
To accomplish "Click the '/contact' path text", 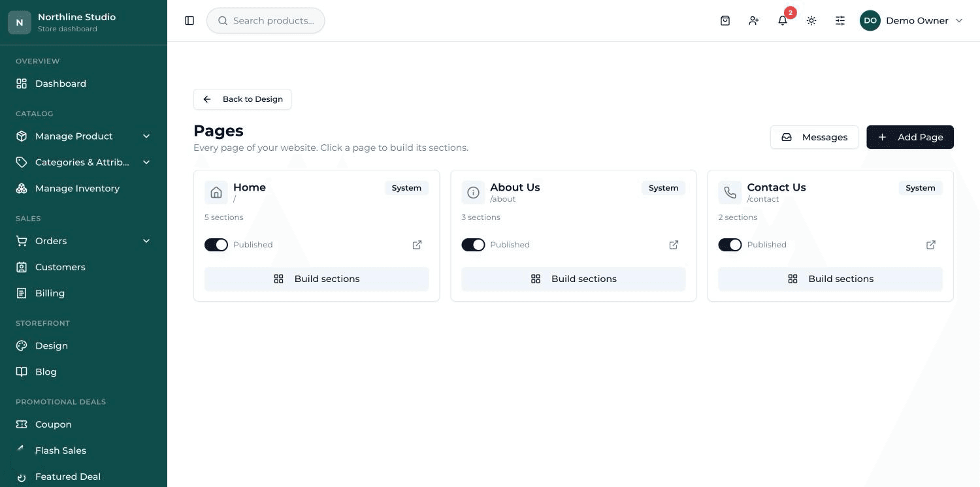I will click(x=763, y=199).
